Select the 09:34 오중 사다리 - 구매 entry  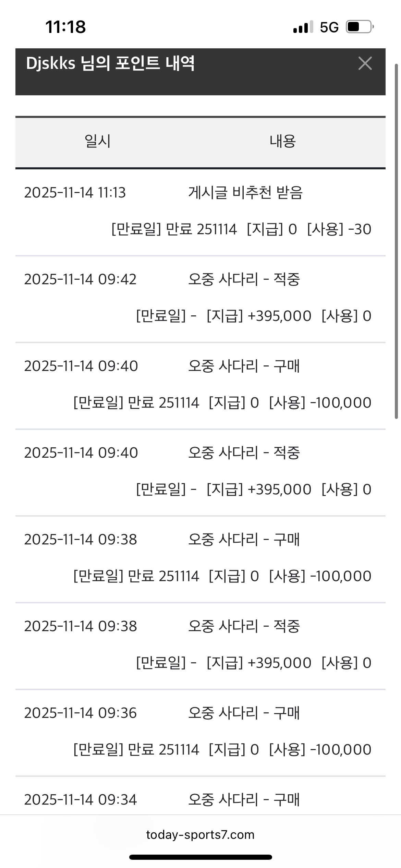click(244, 800)
